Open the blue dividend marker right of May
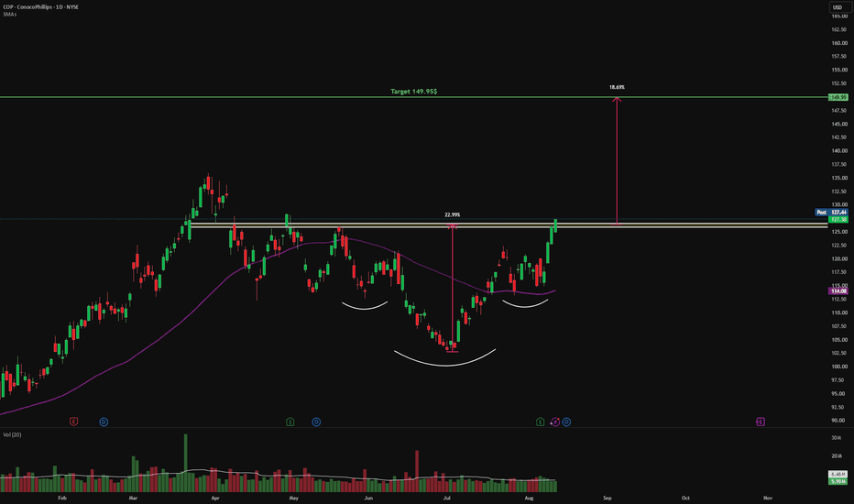This screenshot has height=504, width=854. [x=316, y=422]
